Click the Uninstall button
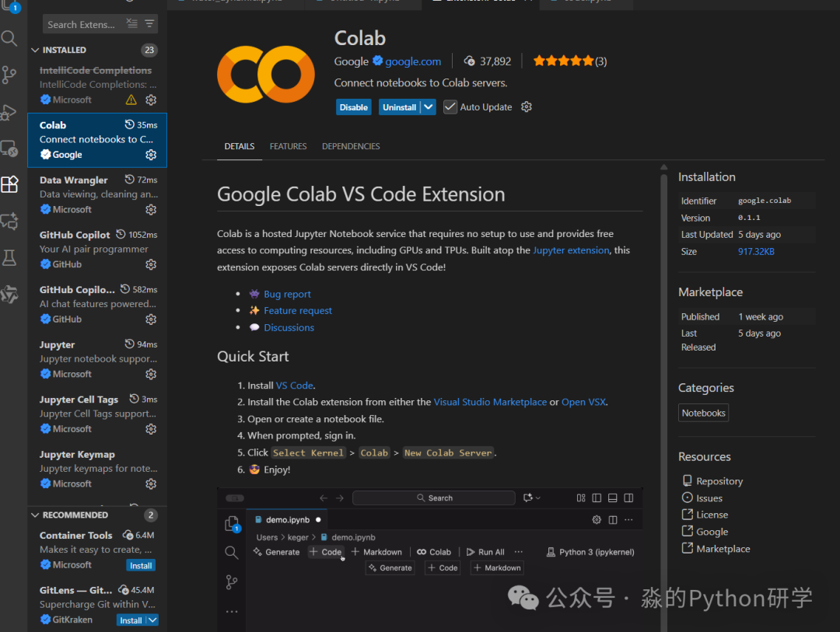The width and height of the screenshot is (840, 632). [400, 107]
